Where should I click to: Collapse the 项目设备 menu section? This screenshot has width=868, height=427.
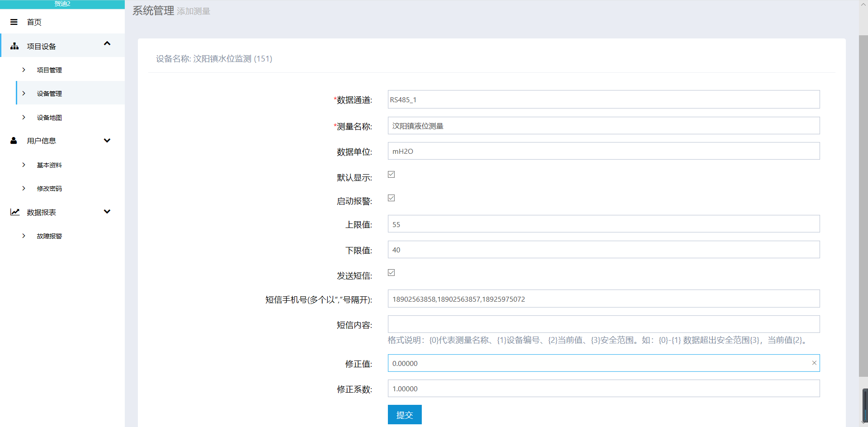click(107, 44)
